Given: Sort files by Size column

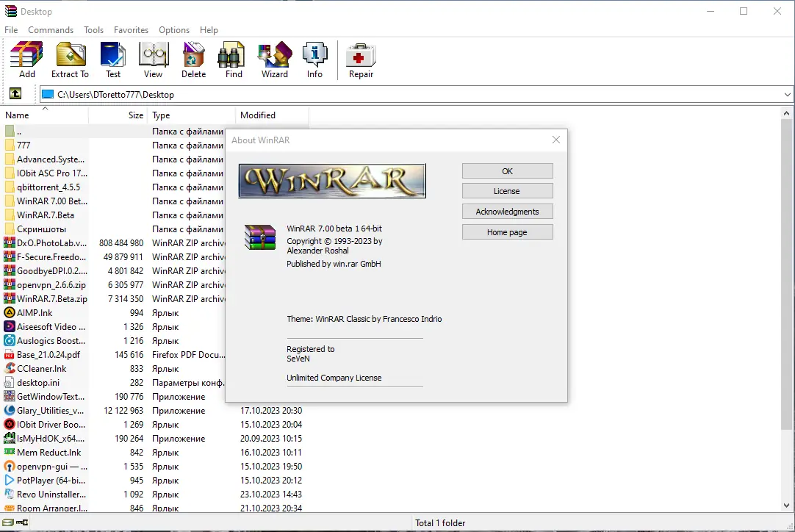Looking at the screenshot, I should [118, 115].
